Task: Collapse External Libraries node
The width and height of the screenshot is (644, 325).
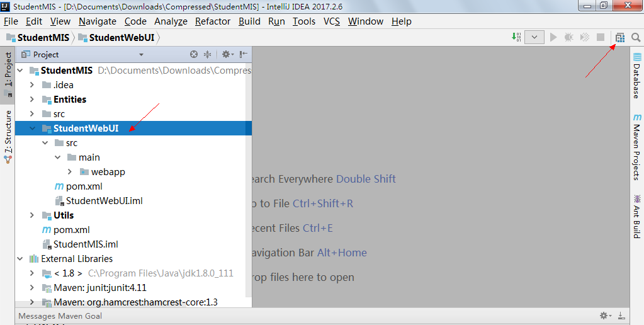Action: [x=20, y=259]
